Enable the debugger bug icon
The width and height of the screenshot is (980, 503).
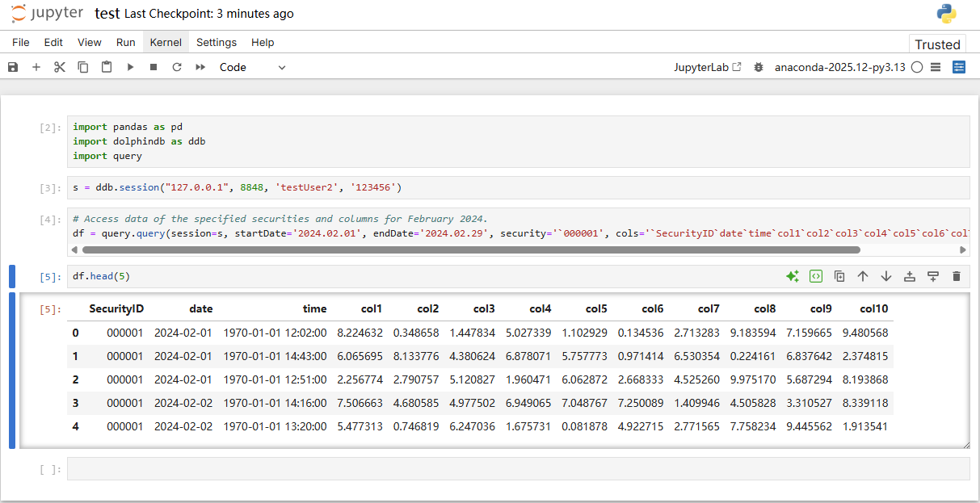tap(758, 67)
